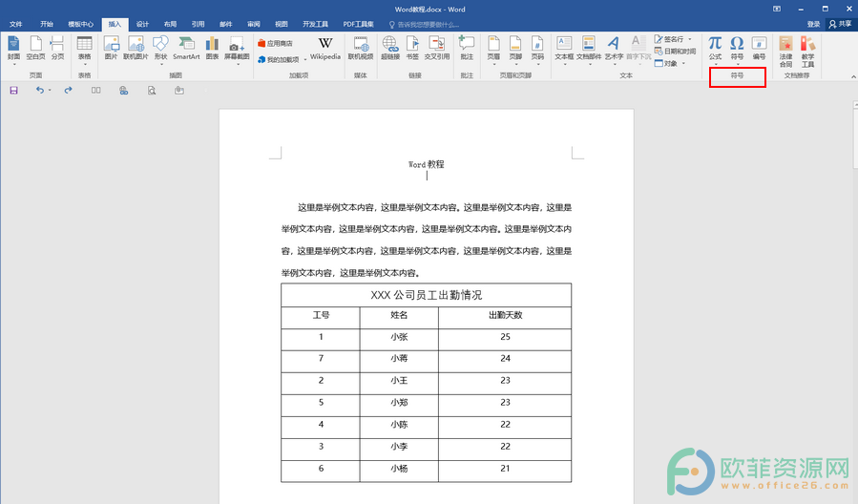Viewport: 858px width, 504px height.
Task: Open 联机图片 online pictures
Action: (x=136, y=48)
